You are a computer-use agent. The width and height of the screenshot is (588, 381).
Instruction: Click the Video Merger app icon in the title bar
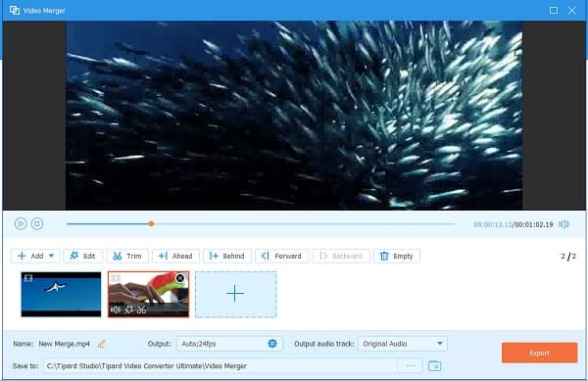(x=15, y=10)
